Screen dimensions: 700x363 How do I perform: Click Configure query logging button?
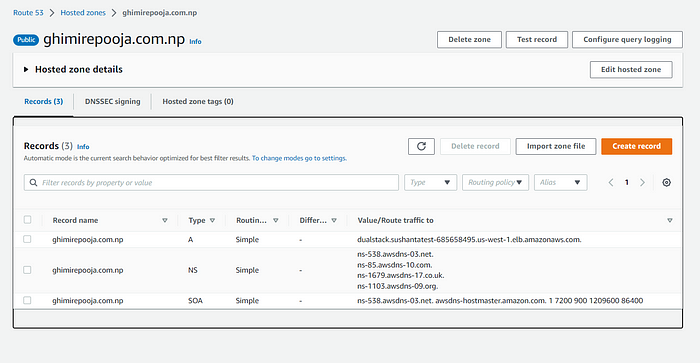[627, 40]
